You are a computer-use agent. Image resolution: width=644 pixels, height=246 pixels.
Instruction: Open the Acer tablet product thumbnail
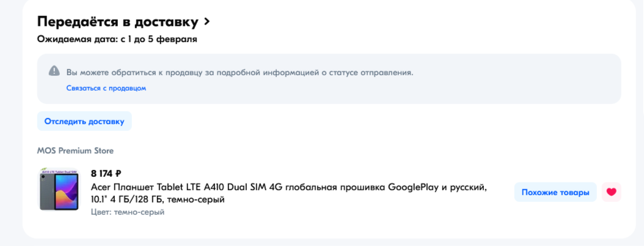(59, 190)
